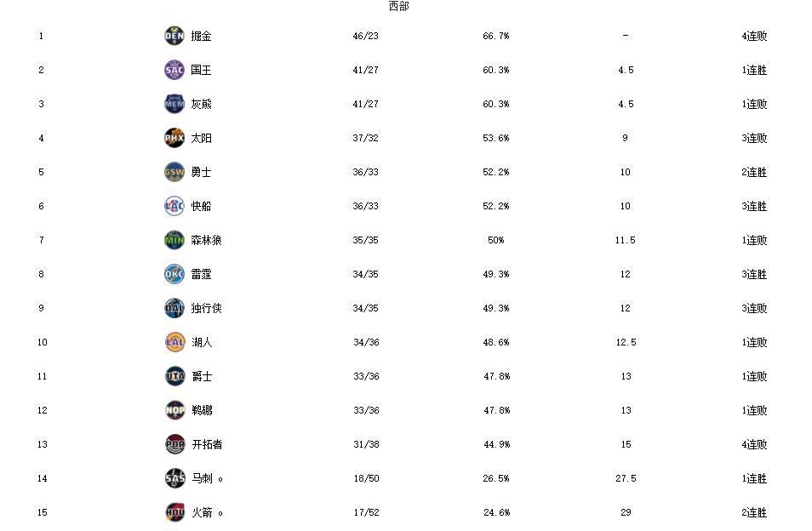Click the Utah Jazz UTA logo
Viewport: 812px width, 531px height.
click(174, 376)
